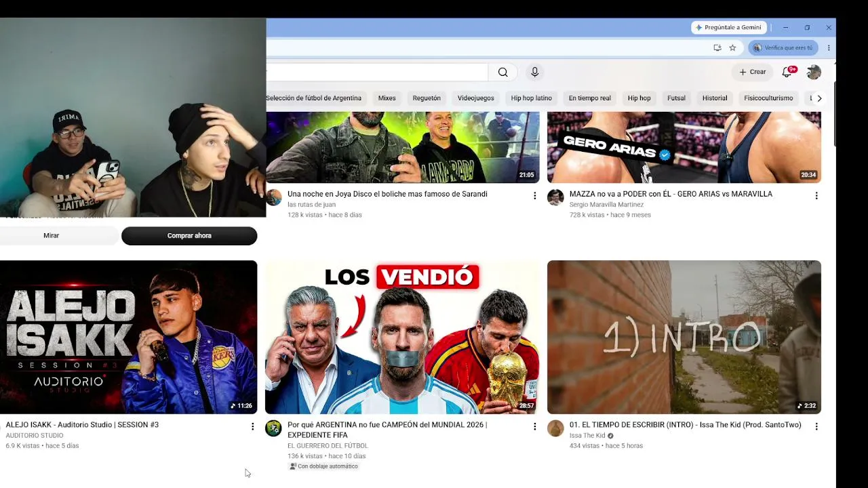
Task: Open title 'ALEJO ISAKK - Auditorio Studio'
Action: point(82,425)
